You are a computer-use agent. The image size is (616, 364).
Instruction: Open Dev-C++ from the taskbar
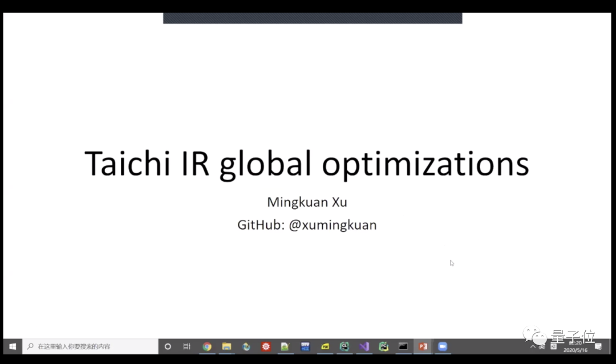pyautogui.click(x=305, y=346)
